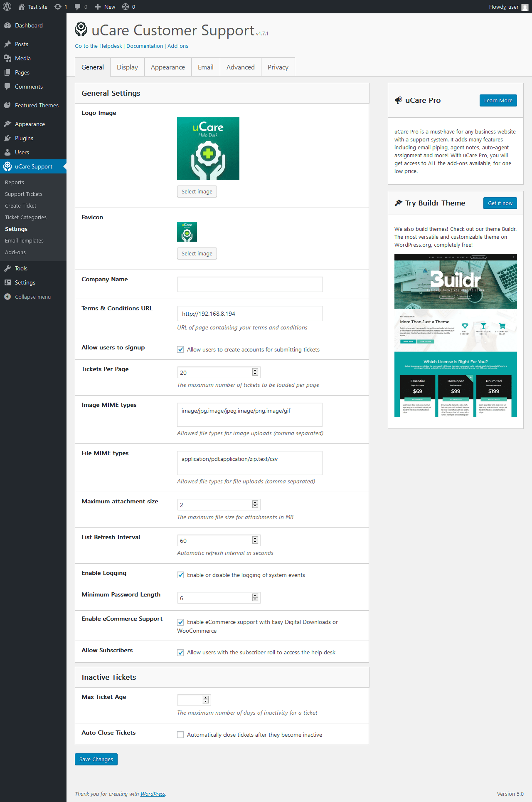The height and width of the screenshot is (802, 532).
Task: Adjust the Max Ticket Age stepper
Action: point(205,700)
